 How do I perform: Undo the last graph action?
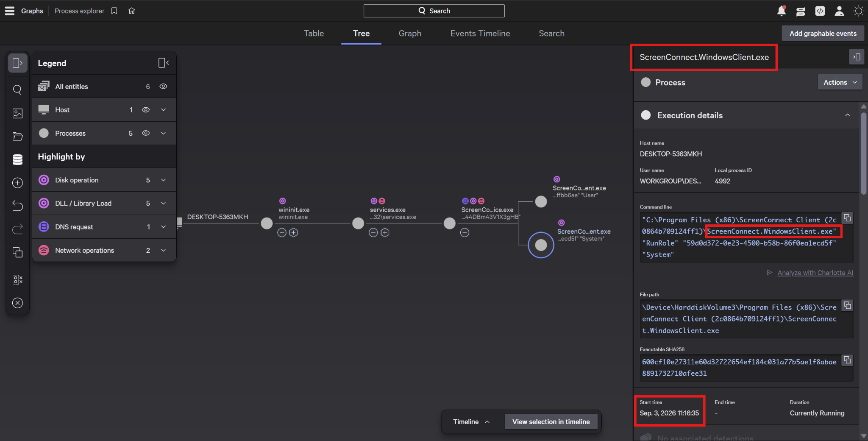[17, 206]
